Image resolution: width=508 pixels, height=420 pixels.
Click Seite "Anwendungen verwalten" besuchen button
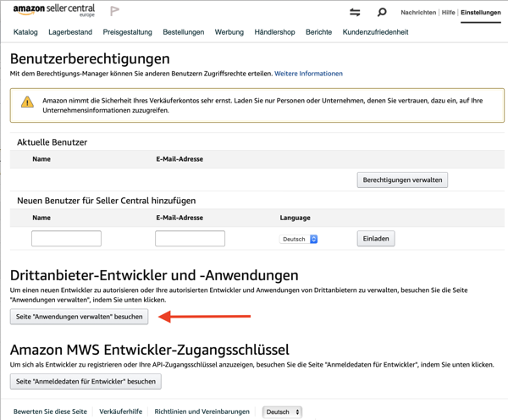79,317
